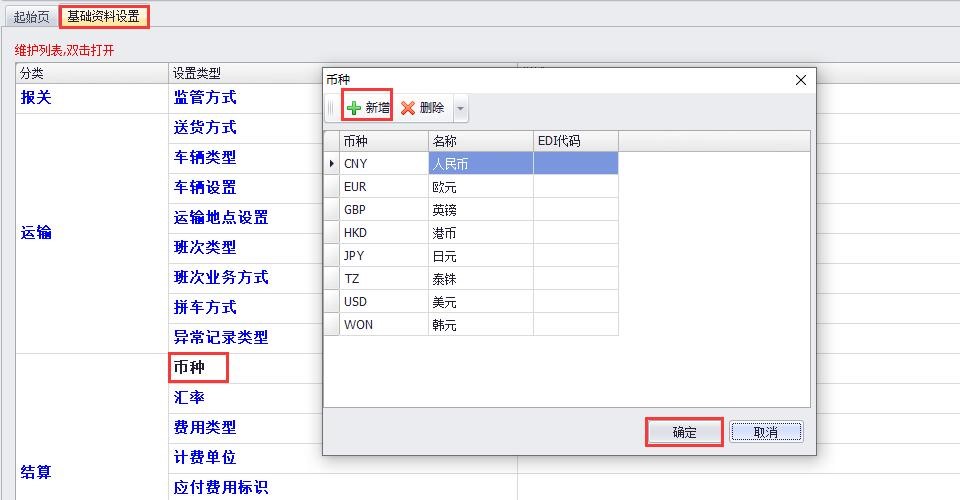Image resolution: width=960 pixels, height=500 pixels.
Task: Click the 运输 category cell
Action: click(x=36, y=232)
